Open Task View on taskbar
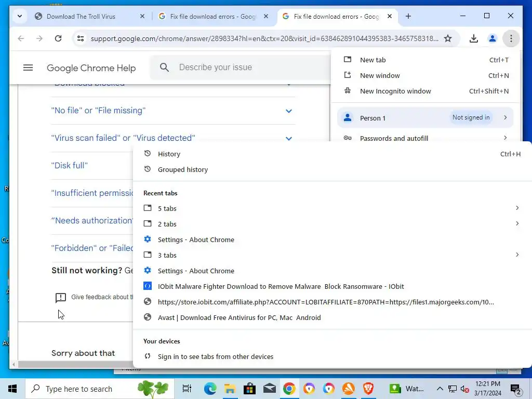Screen dimensions: 532x399 [x=187, y=389]
